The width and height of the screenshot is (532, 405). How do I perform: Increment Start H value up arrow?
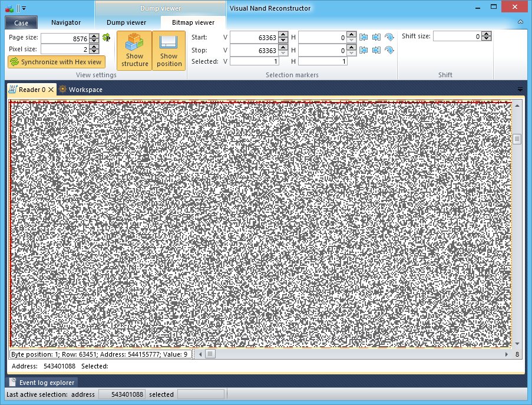[x=352, y=35]
